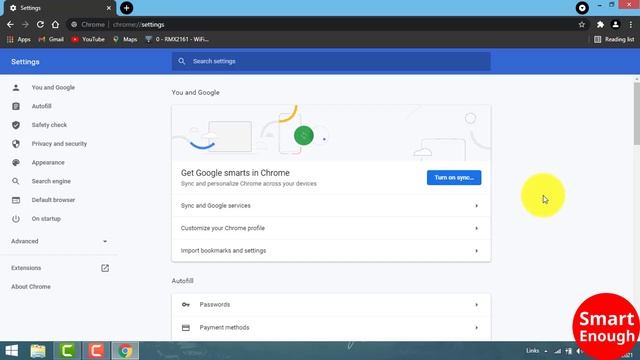The height and width of the screenshot is (360, 640).
Task: Open the Extensions puzzle icon
Action: (600, 24)
